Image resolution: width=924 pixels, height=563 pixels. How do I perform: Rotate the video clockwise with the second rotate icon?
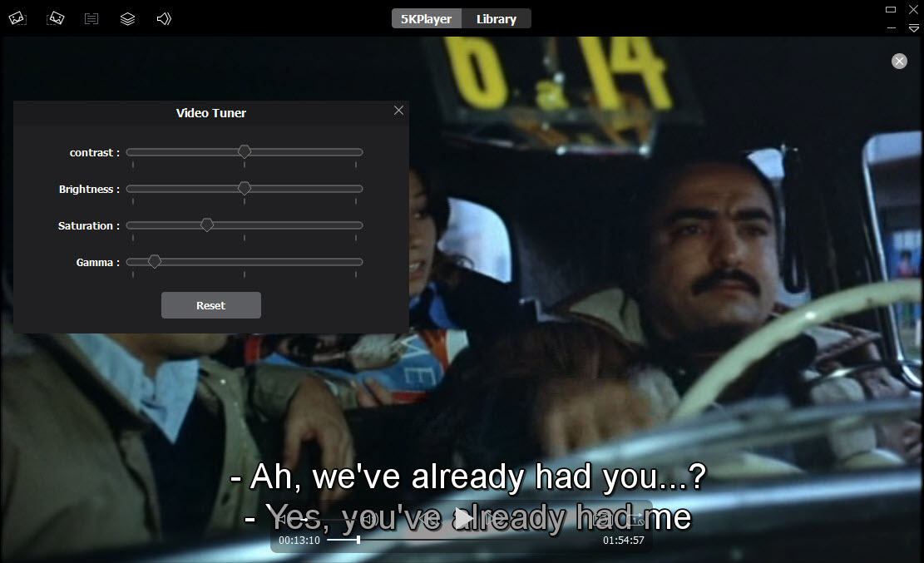point(56,19)
